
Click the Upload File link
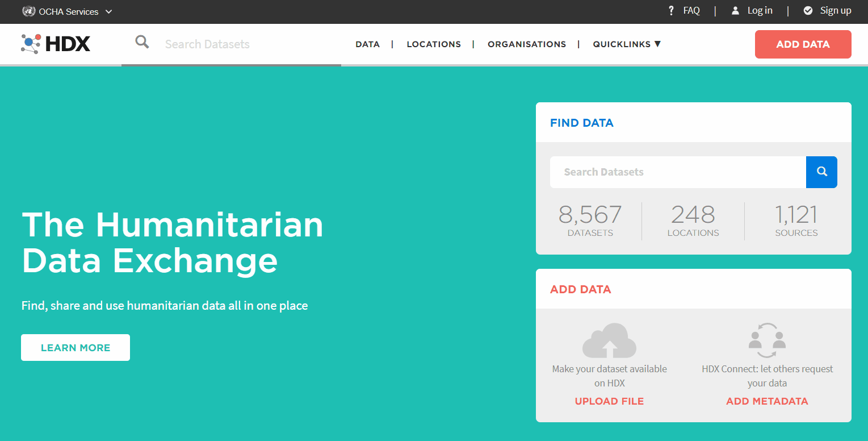click(x=609, y=401)
